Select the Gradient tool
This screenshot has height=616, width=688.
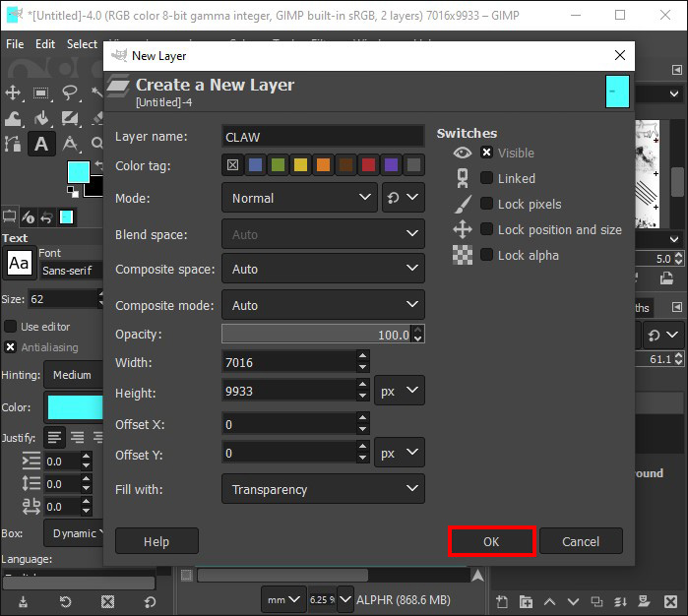(x=70, y=118)
